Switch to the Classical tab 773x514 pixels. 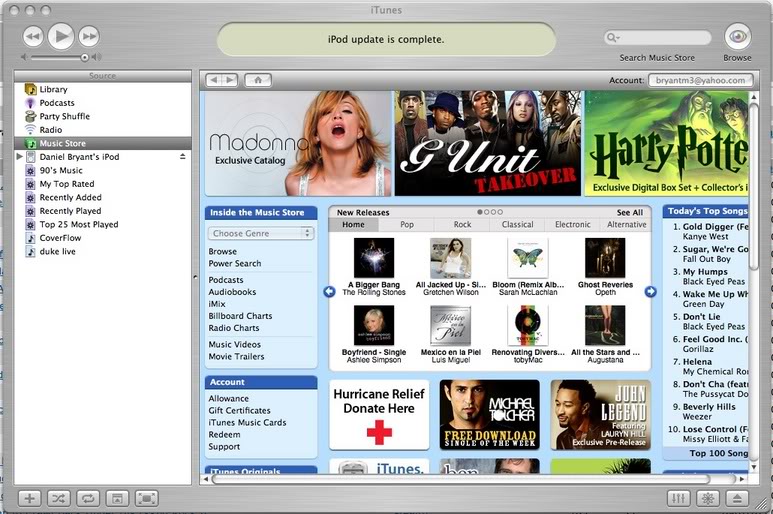point(518,225)
